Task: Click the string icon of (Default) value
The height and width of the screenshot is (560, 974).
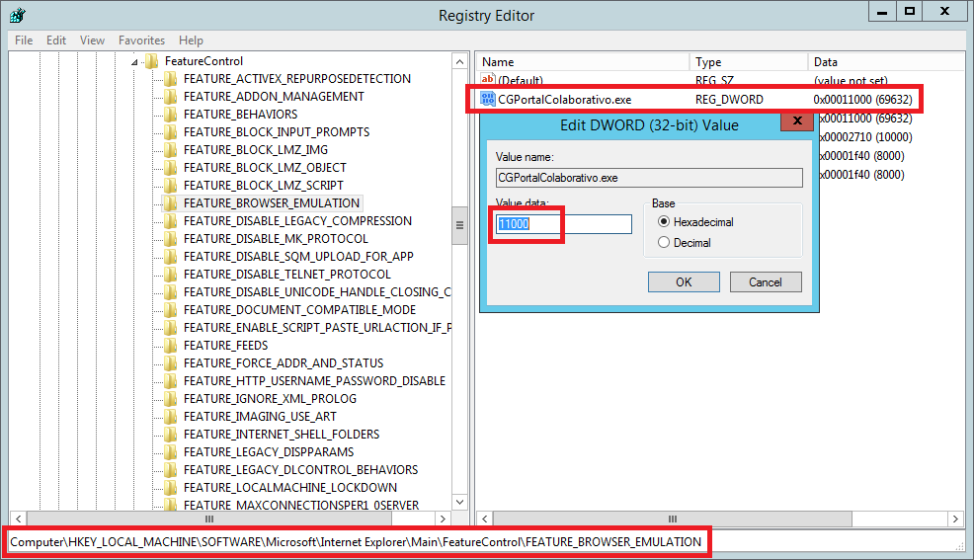Action: [x=488, y=79]
